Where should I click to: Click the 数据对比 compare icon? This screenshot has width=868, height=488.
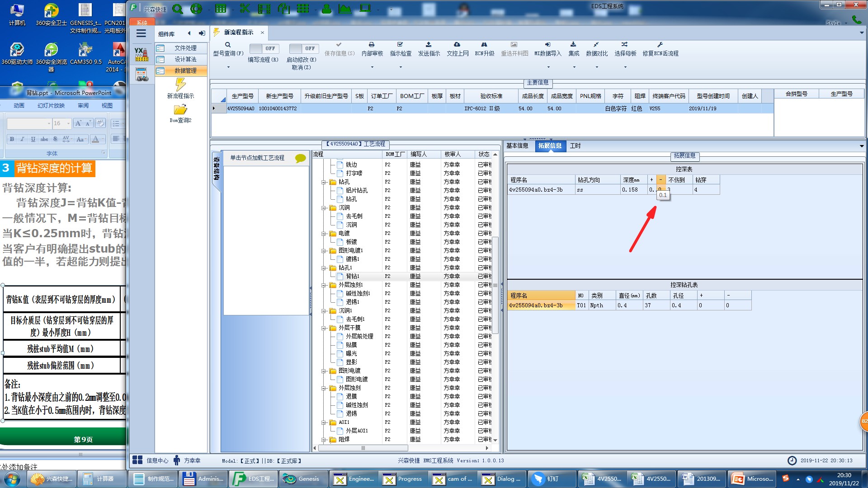596,45
